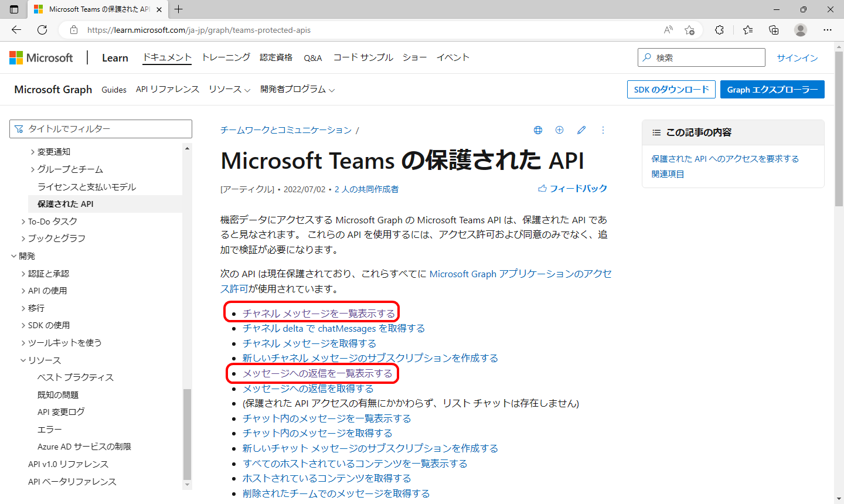Open the tab actions menu icon
This screenshot has width=844, height=504.
(x=14, y=9)
